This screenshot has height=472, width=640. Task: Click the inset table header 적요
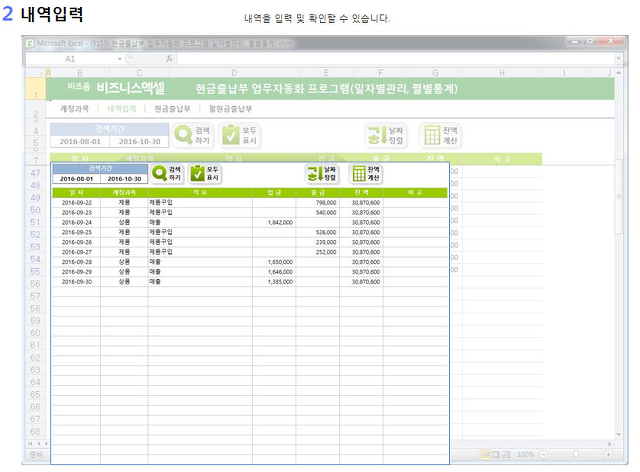pos(200,192)
